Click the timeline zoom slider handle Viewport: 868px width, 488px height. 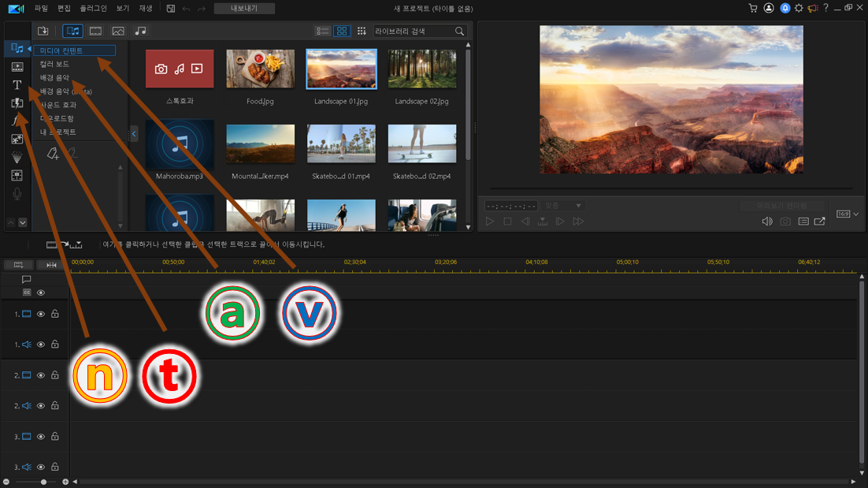click(43, 481)
